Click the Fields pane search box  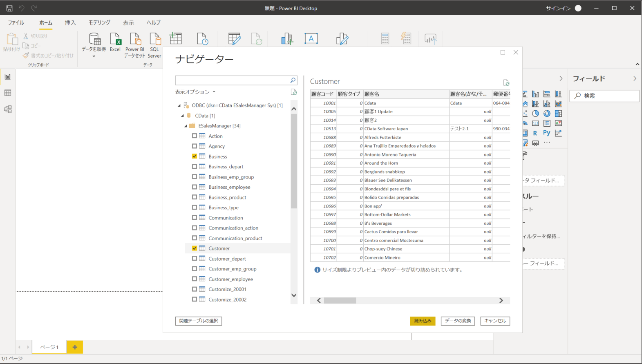point(604,96)
